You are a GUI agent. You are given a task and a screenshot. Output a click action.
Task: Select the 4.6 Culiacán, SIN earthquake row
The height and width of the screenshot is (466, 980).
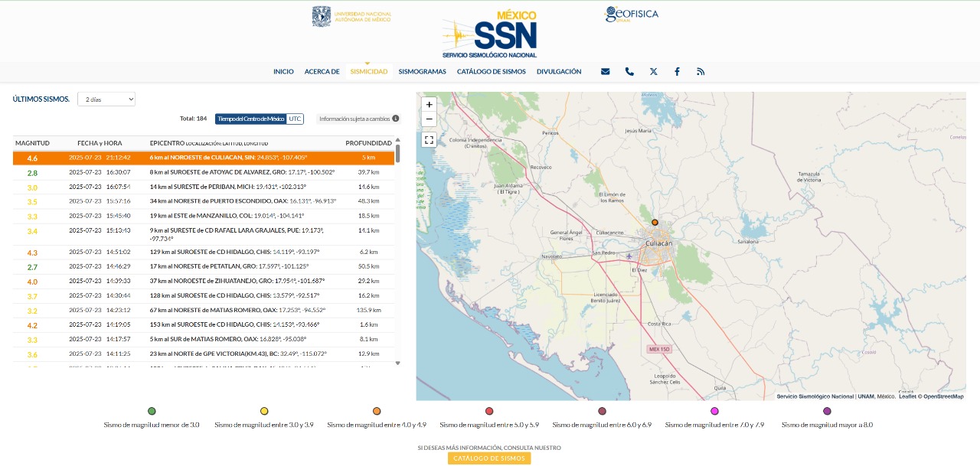pyautogui.click(x=204, y=158)
